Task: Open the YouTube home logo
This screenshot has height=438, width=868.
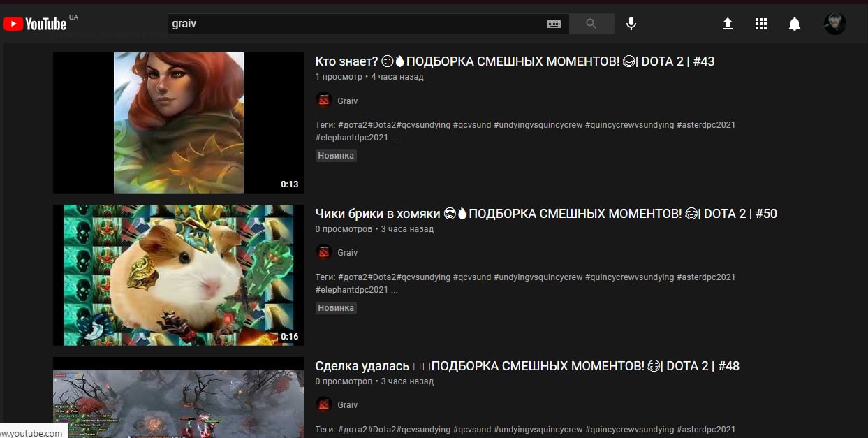Action: tap(35, 24)
